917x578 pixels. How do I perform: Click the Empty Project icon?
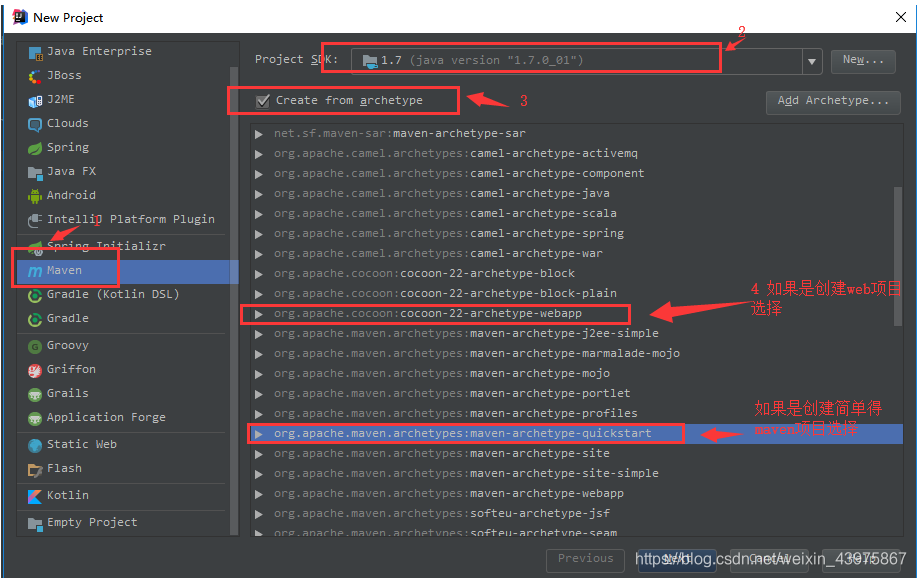click(x=35, y=524)
